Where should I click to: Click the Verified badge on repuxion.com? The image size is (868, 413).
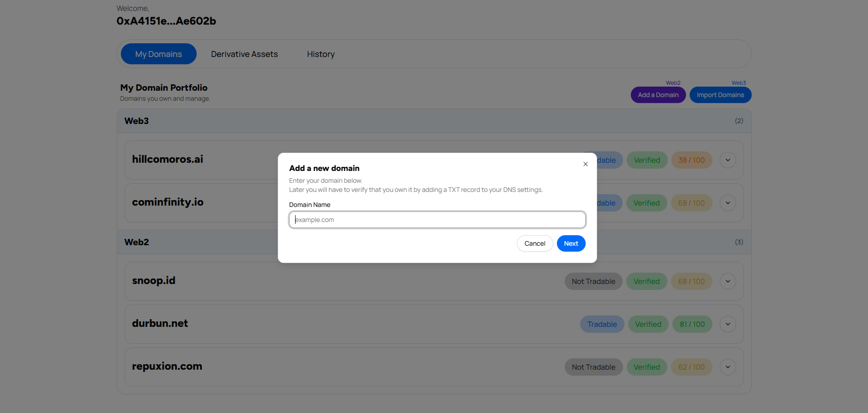coord(646,367)
